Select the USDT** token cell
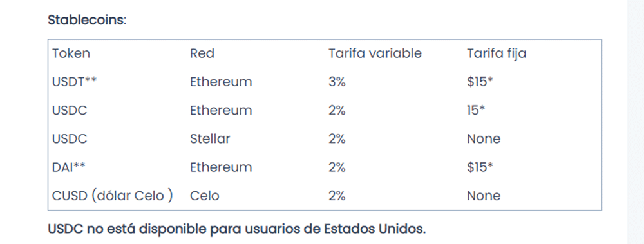This screenshot has height=244, width=644. [x=74, y=82]
